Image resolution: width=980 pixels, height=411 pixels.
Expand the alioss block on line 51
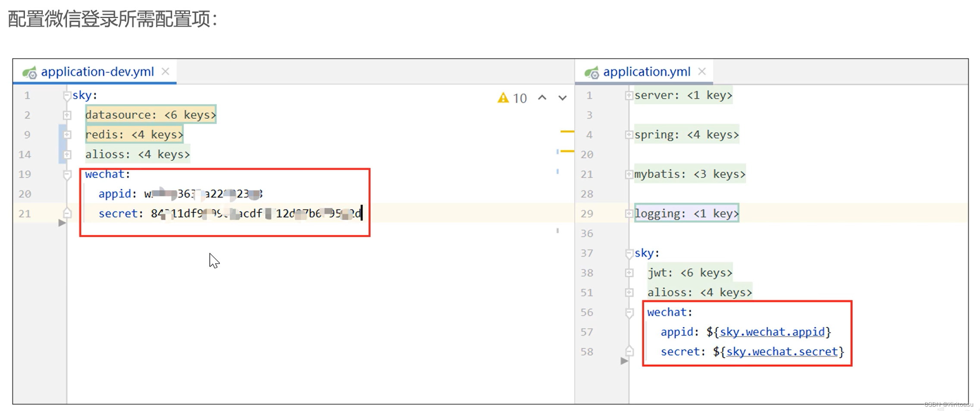(x=629, y=293)
